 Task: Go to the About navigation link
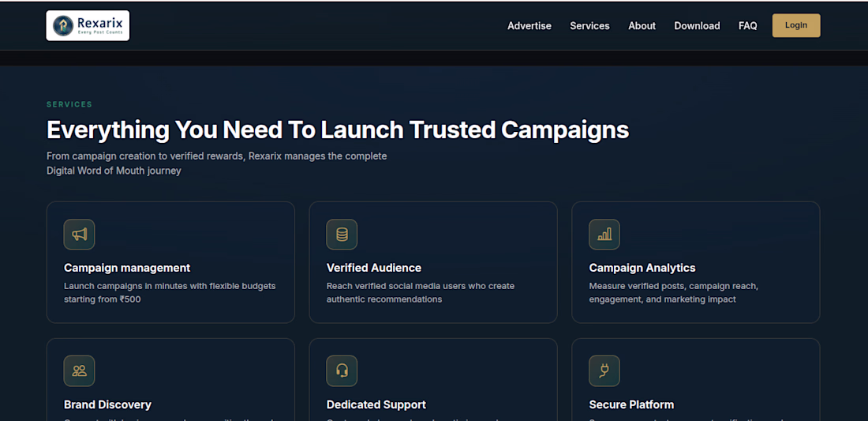point(642,26)
